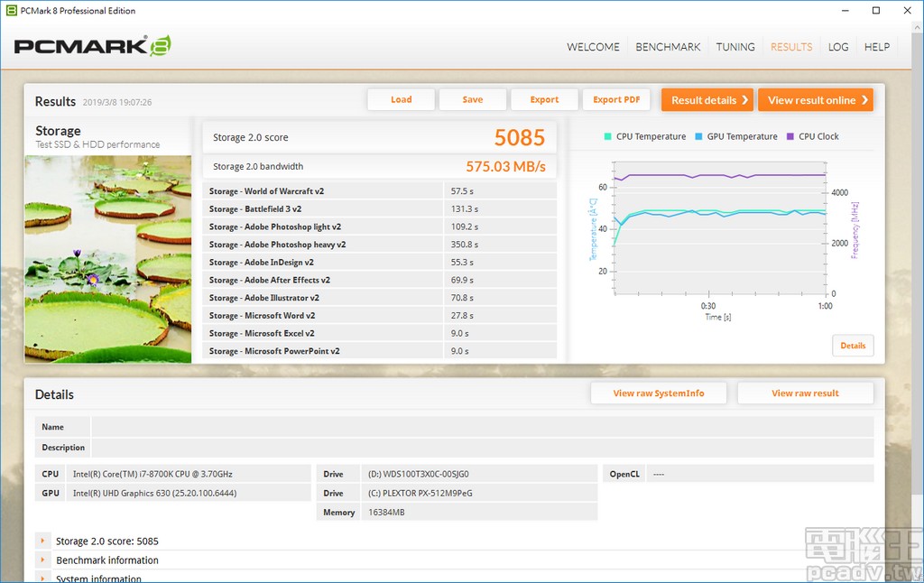Image resolution: width=924 pixels, height=583 pixels.
Task: Expand the Storage 2.0 score section
Action: coord(42,541)
